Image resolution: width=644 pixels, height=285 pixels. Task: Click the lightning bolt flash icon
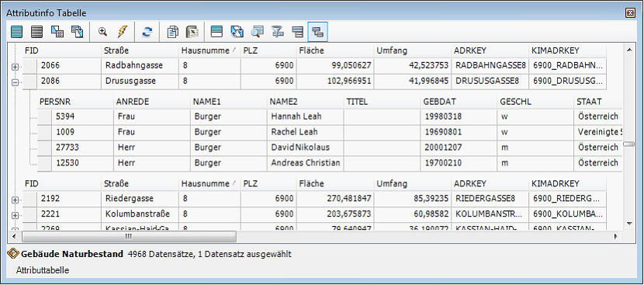point(123,32)
